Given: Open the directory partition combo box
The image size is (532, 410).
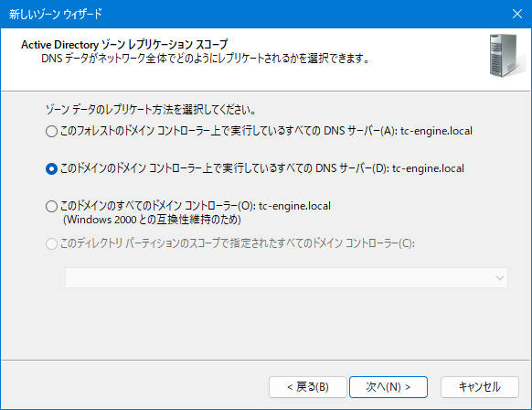Looking at the screenshot, I should tap(286, 278).
